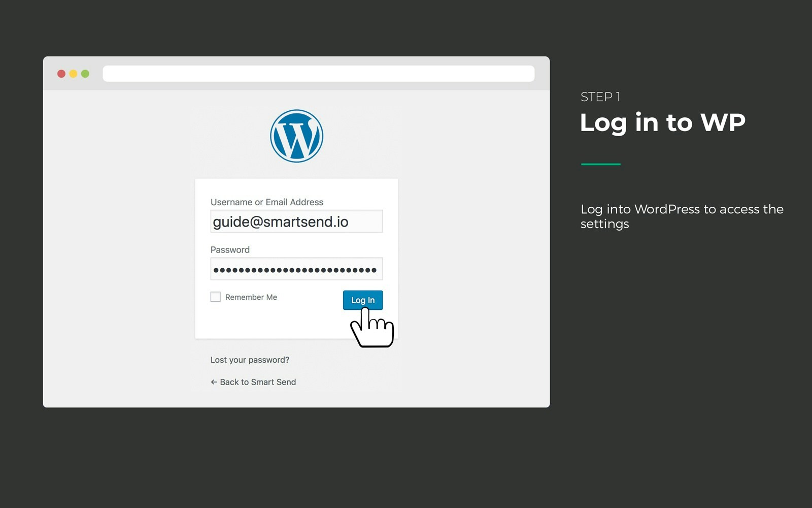Click the browser address bar
The image size is (812, 508).
coord(318,73)
